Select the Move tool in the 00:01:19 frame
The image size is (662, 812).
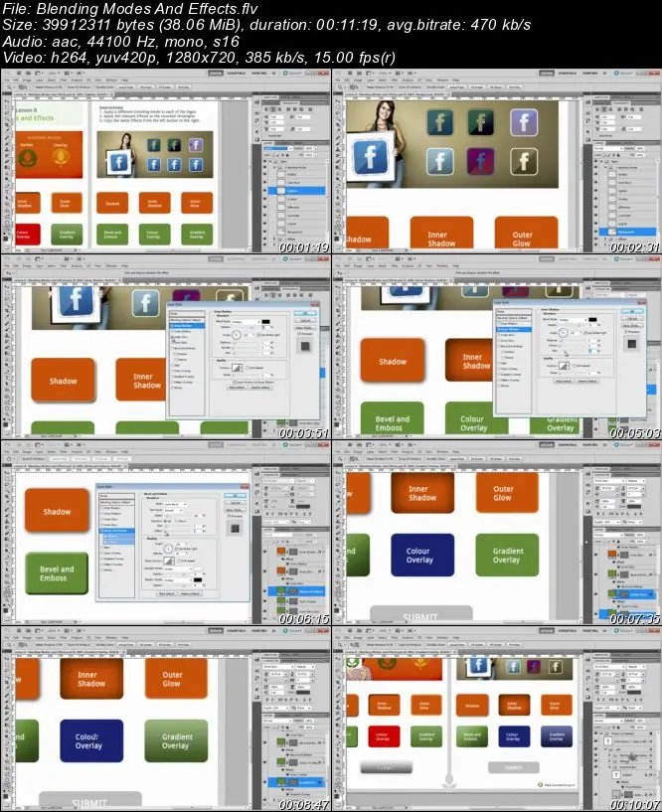tap(7, 101)
